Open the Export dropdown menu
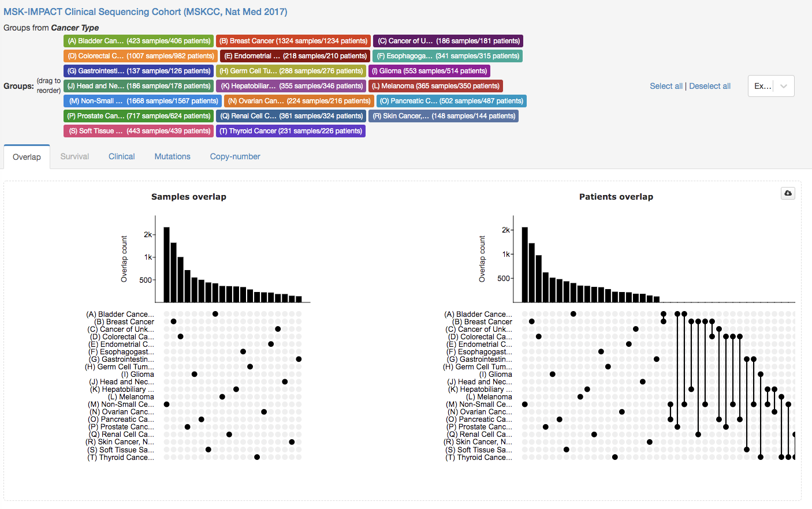The height and width of the screenshot is (509, 812). click(x=771, y=85)
